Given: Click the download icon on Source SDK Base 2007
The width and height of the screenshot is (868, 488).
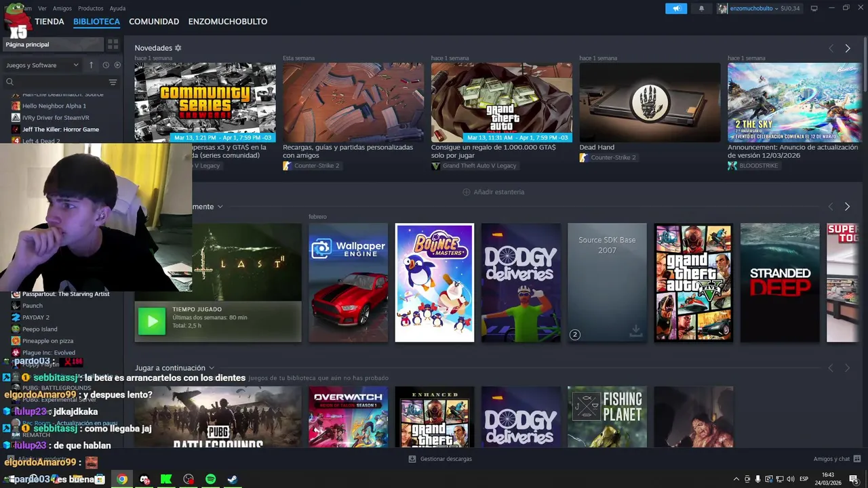Looking at the screenshot, I should pyautogui.click(x=635, y=330).
